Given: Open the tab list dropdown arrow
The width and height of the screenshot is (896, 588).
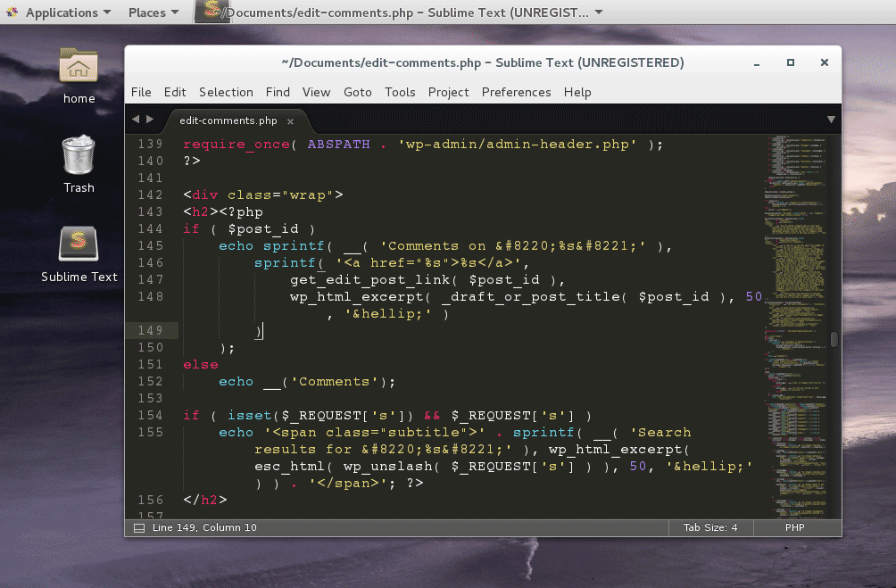Looking at the screenshot, I should 831,120.
